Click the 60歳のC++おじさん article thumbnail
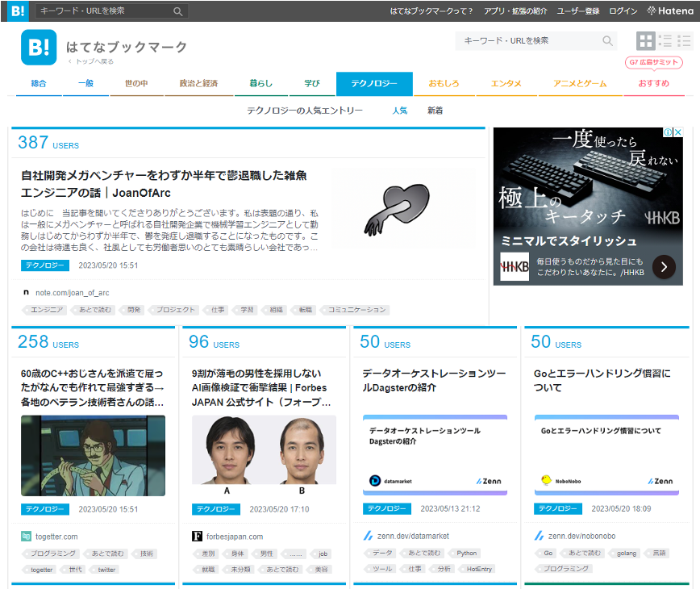The height and width of the screenshot is (589, 700). pos(93,456)
